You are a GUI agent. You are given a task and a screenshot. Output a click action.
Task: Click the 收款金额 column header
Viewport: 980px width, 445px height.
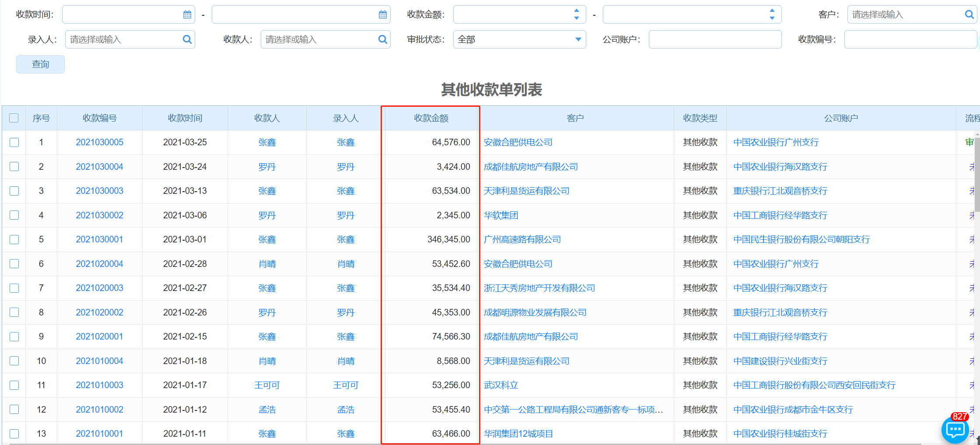point(431,118)
